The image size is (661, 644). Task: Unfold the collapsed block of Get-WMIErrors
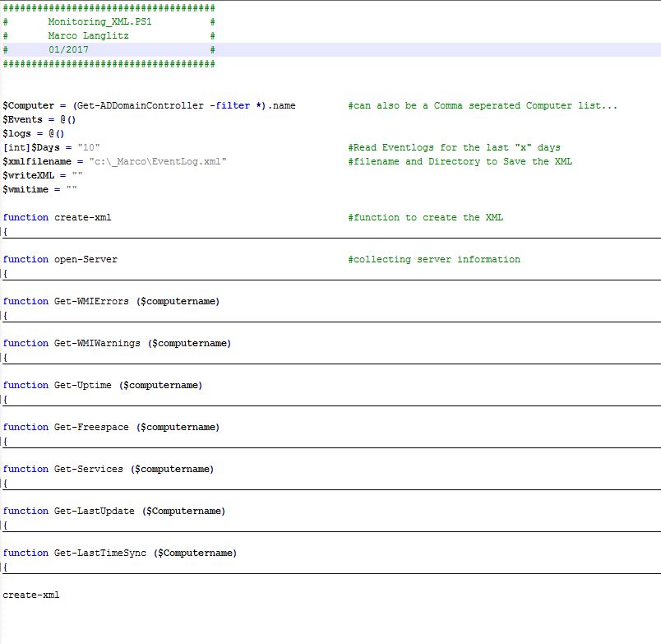[5, 316]
